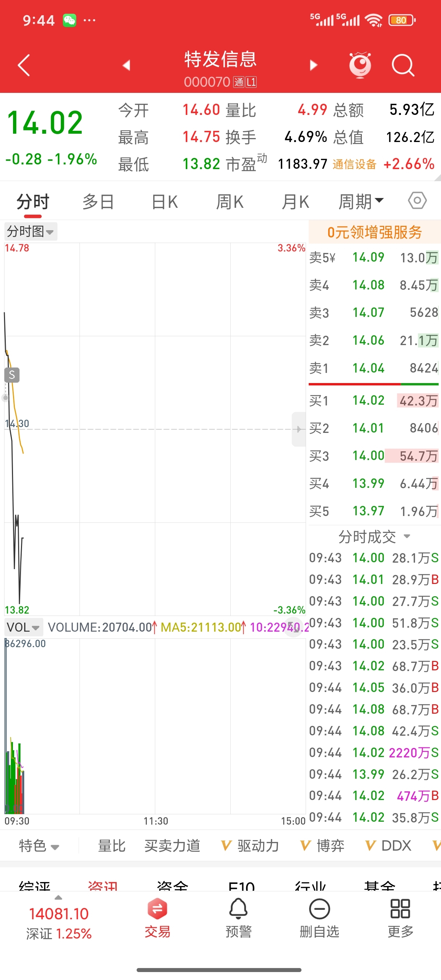The height and width of the screenshot is (980, 441).
Task: Open the alarm clock mascot icon
Action: click(360, 65)
